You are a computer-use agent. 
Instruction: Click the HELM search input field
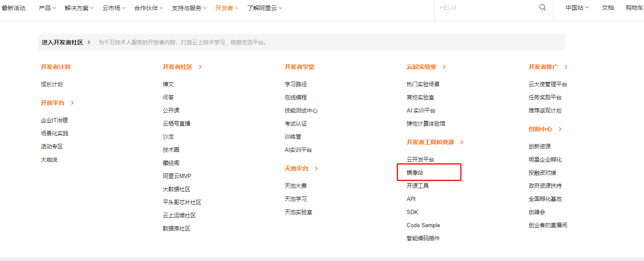pos(487,8)
